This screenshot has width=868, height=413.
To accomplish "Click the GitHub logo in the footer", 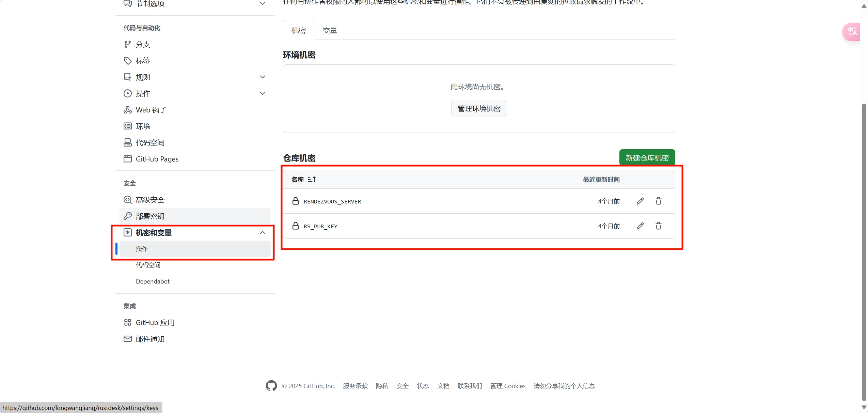I will click(x=270, y=385).
